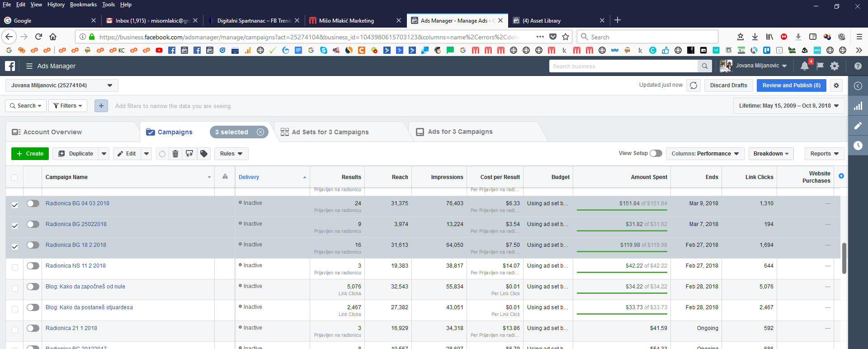868x349 pixels.
Task: Open the Breakdown dropdown
Action: click(771, 154)
